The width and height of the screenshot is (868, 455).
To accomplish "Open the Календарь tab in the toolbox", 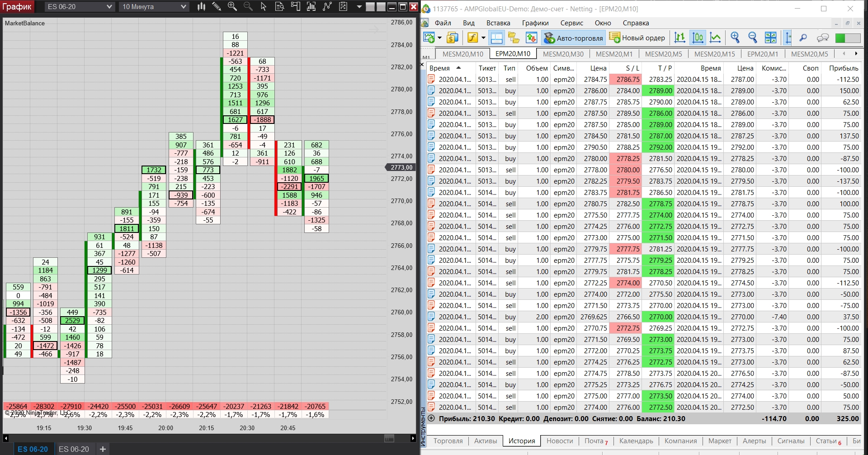I will pyautogui.click(x=636, y=441).
